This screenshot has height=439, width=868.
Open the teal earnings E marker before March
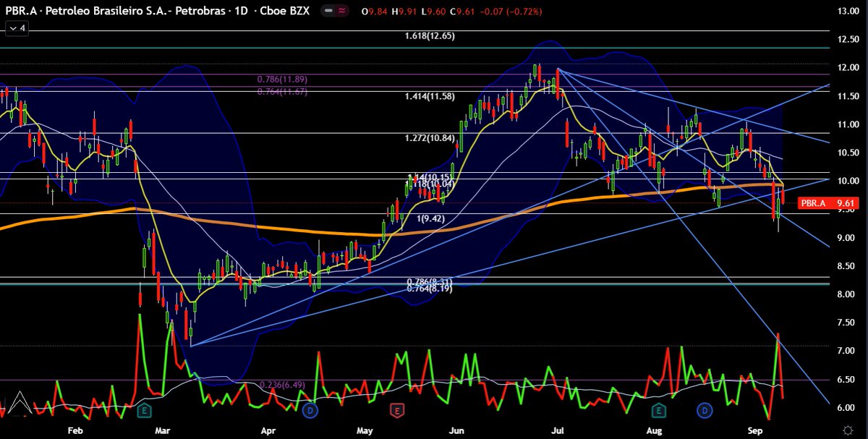pos(143,412)
